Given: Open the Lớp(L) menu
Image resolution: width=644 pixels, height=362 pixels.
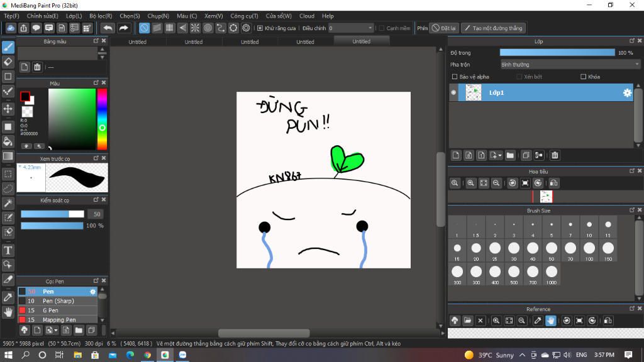Looking at the screenshot, I should pos(74,16).
